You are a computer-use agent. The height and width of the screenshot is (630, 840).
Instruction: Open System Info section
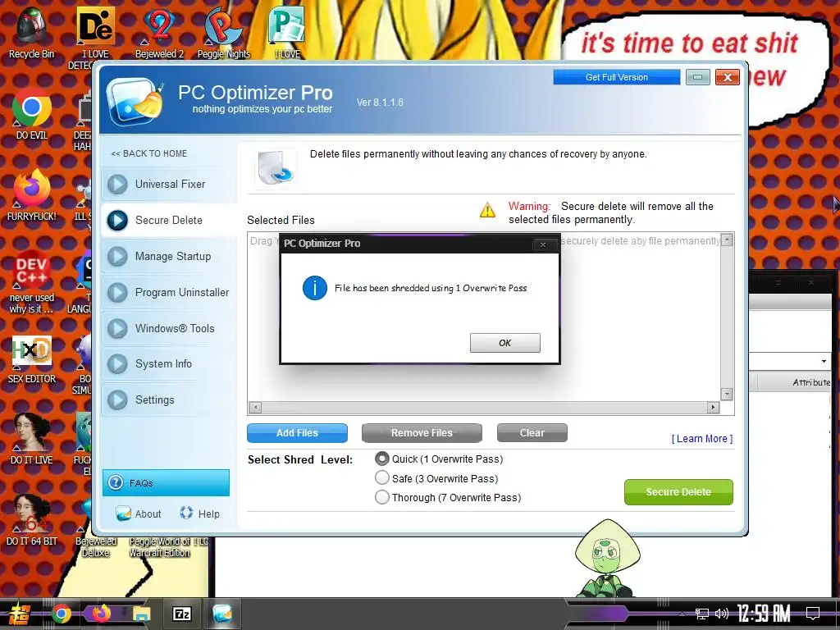point(169,363)
